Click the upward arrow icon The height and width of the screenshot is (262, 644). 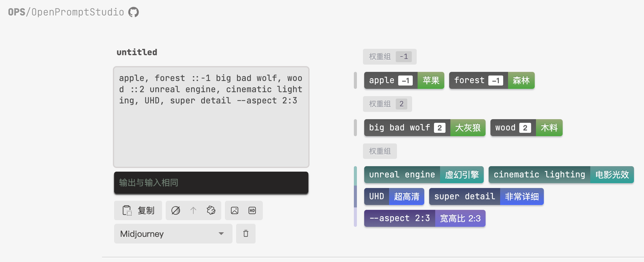pos(193,210)
